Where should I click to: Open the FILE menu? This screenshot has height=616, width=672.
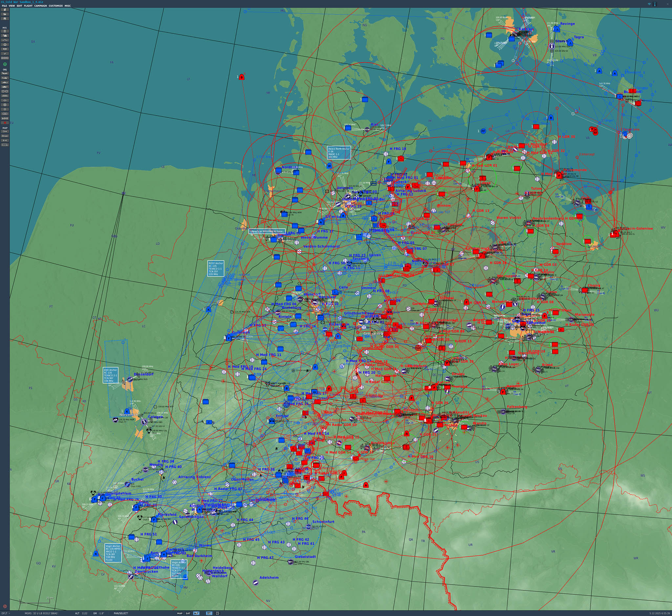click(x=4, y=6)
